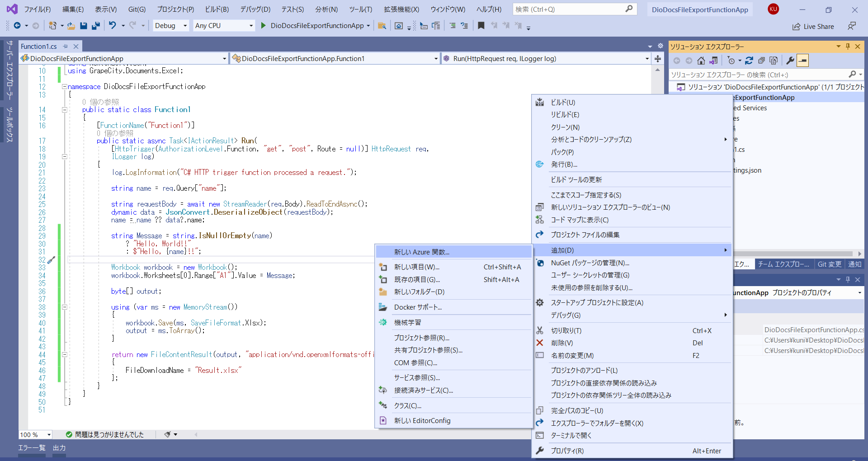Image resolution: width=868 pixels, height=461 pixels.
Task: Switch views icon in Solution Explorer
Action: coord(713,61)
